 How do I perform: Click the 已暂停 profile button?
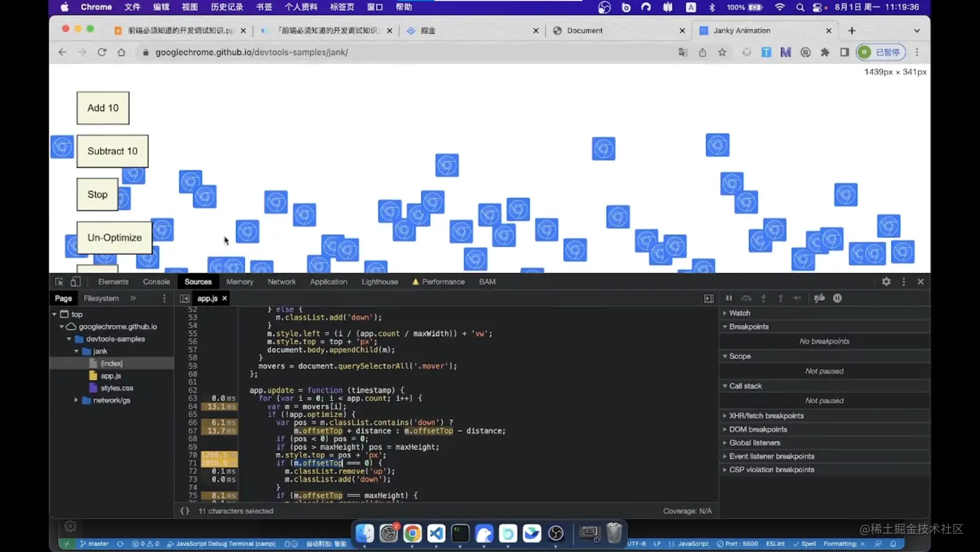tap(881, 52)
